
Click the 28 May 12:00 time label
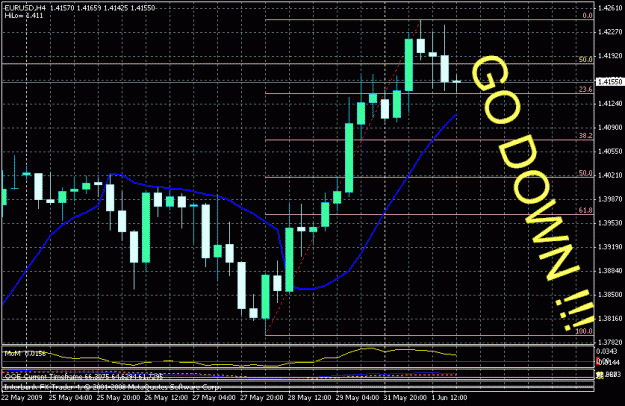pos(309,398)
